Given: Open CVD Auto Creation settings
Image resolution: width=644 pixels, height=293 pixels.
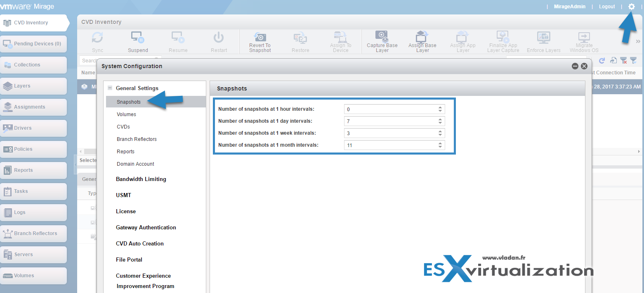Looking at the screenshot, I should coord(140,244).
